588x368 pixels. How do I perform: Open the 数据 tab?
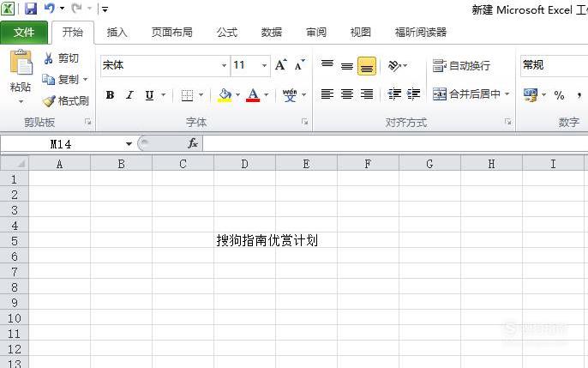(x=271, y=33)
